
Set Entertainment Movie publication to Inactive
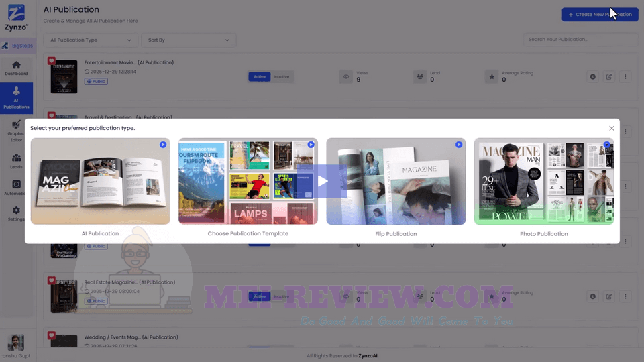pyautogui.click(x=282, y=76)
